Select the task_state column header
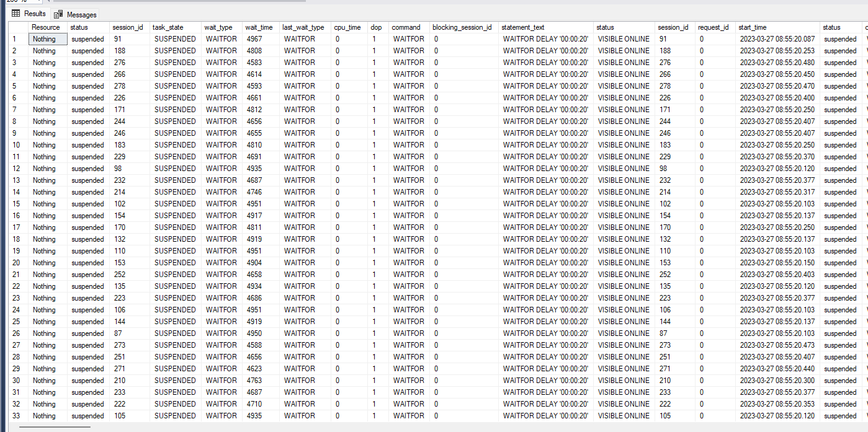The height and width of the screenshot is (432, 868). (x=176, y=27)
